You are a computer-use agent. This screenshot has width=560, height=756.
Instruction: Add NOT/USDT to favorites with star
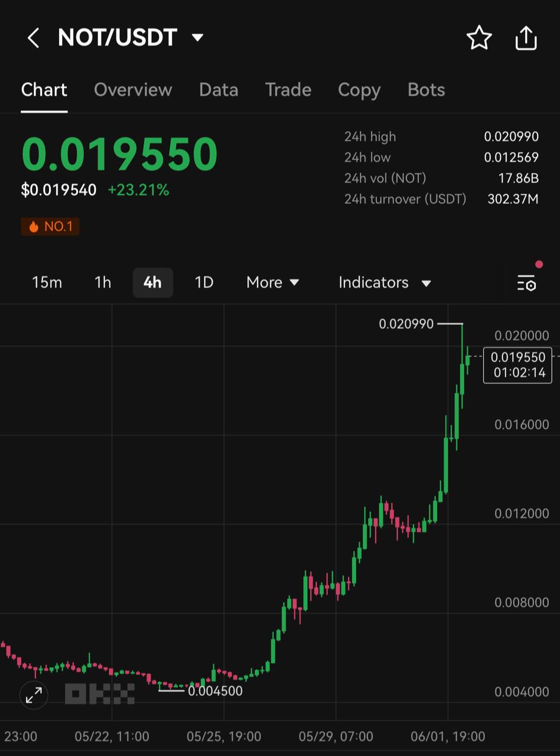pos(478,39)
